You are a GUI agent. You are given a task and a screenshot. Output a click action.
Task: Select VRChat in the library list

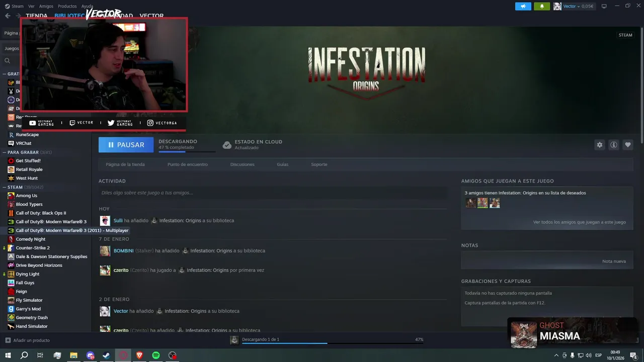pos(24,143)
